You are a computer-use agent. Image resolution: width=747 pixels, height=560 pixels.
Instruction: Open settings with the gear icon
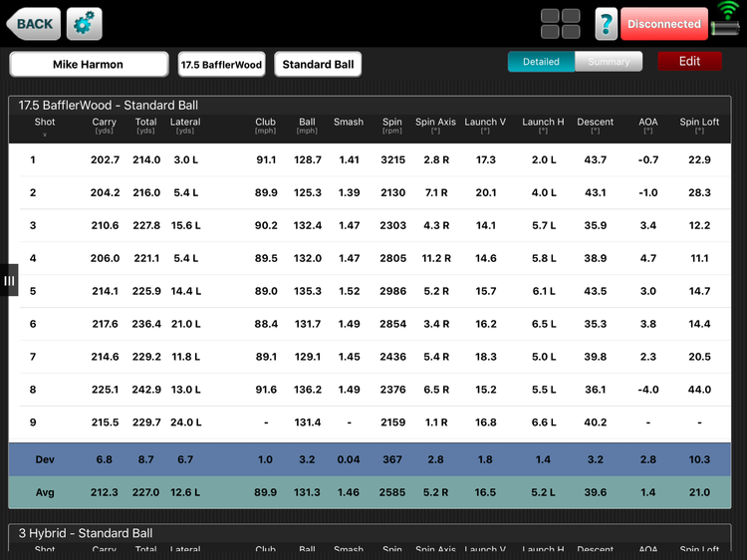[84, 24]
